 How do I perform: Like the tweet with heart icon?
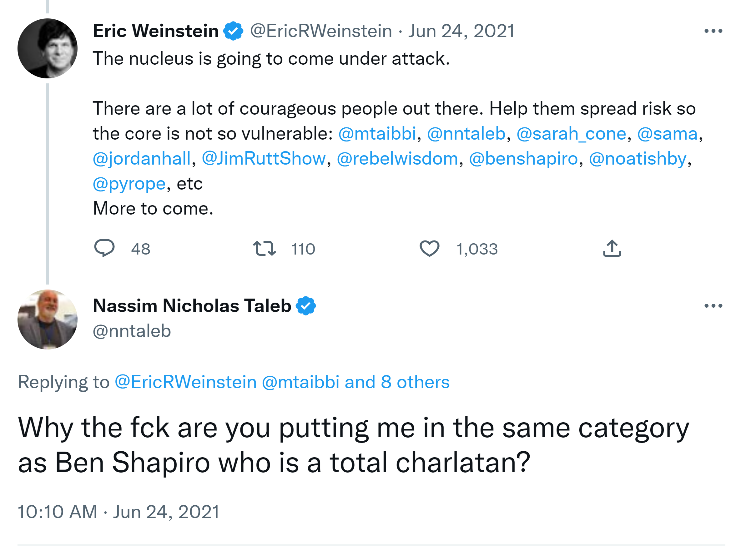429,248
